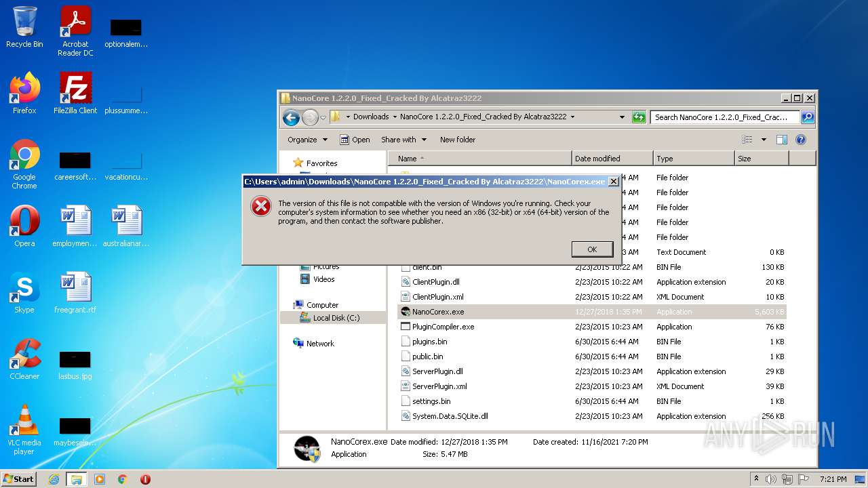
Task: Open the employmen... Word document icon
Action: click(75, 226)
